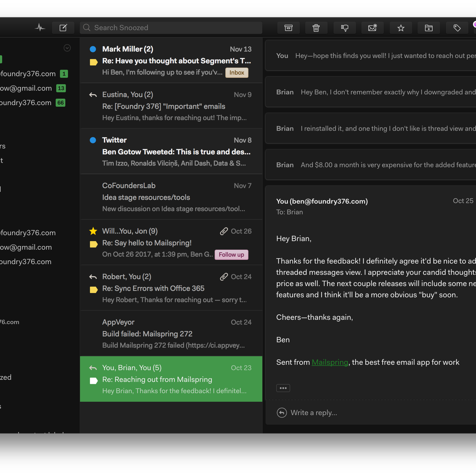This screenshot has width=476, height=476.
Task: Toggle unread dot on Twitter thread
Action: point(93,140)
